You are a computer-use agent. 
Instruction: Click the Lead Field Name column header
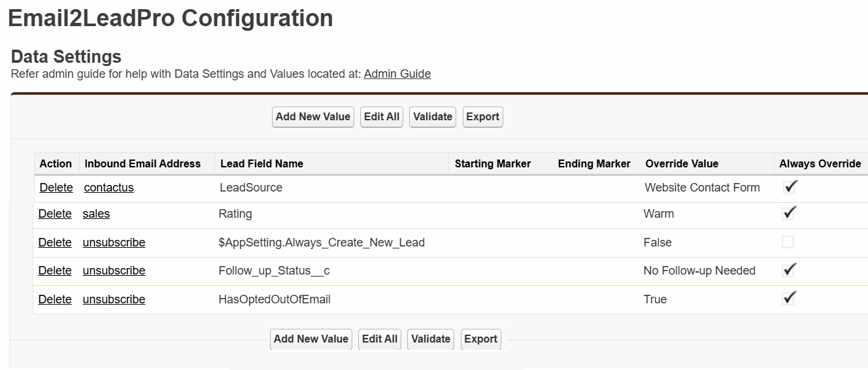pyautogui.click(x=261, y=164)
